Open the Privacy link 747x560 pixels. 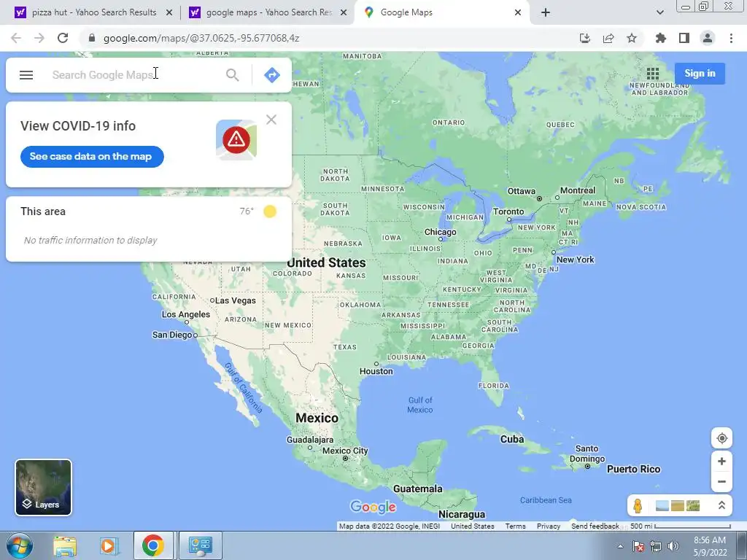coord(549,526)
